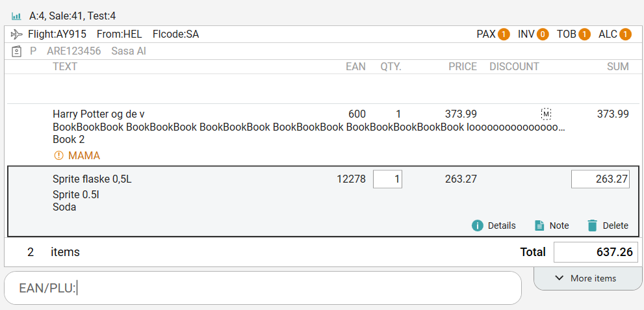Image resolution: width=644 pixels, height=310 pixels.
Task: Add a Note to Sprite item
Action: click(552, 226)
